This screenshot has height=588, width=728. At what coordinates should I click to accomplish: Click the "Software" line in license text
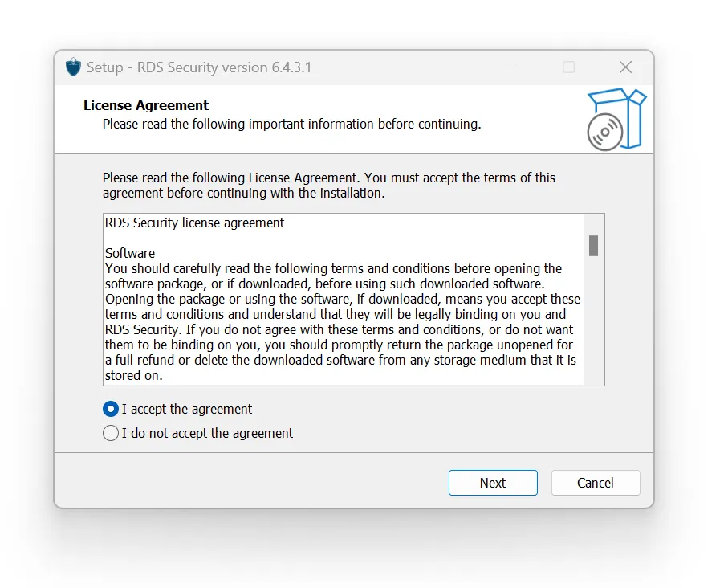(130, 253)
